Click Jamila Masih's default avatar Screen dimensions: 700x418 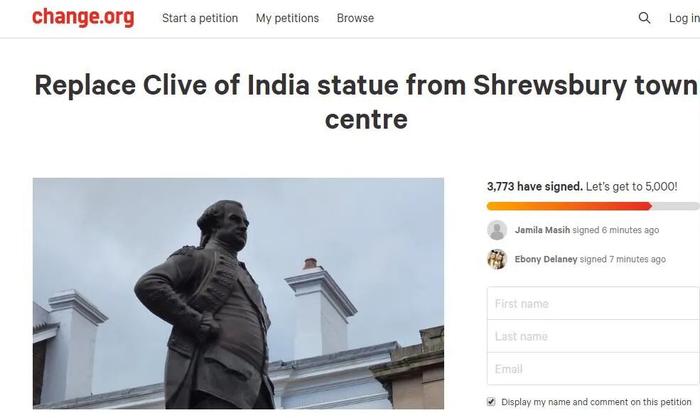point(497,230)
